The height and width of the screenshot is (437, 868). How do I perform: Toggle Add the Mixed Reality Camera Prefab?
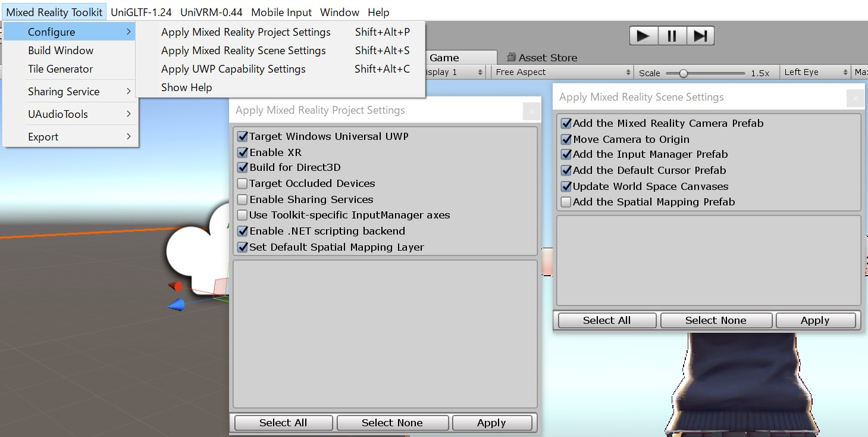(566, 123)
